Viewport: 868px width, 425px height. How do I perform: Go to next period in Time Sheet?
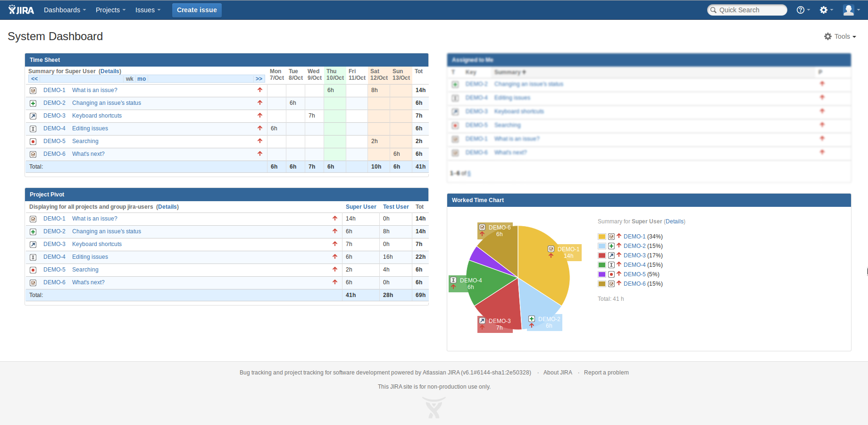click(259, 79)
